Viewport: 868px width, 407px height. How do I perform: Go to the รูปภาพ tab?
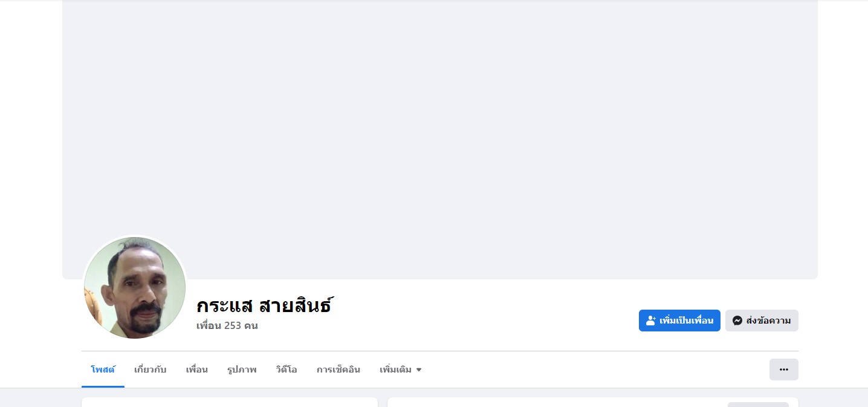(242, 370)
